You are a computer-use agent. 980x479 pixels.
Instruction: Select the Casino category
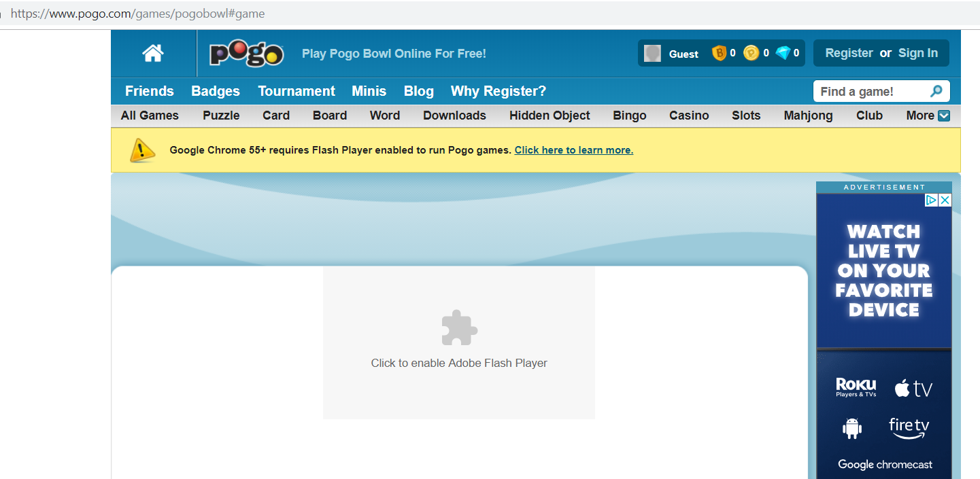tap(689, 116)
